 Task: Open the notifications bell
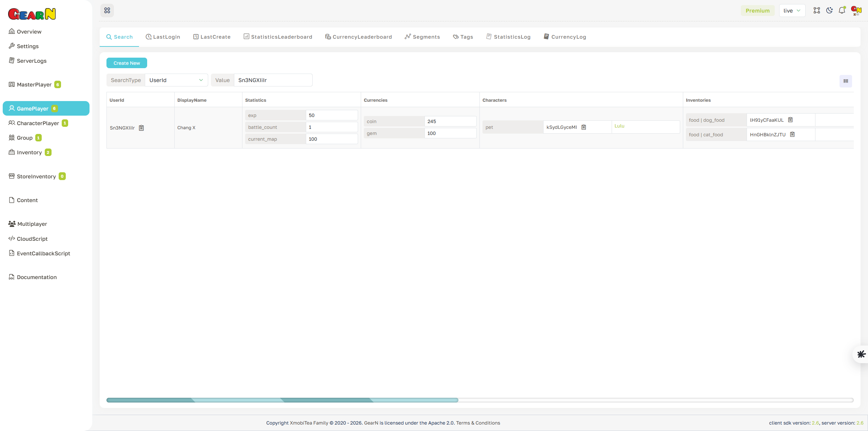click(x=842, y=10)
